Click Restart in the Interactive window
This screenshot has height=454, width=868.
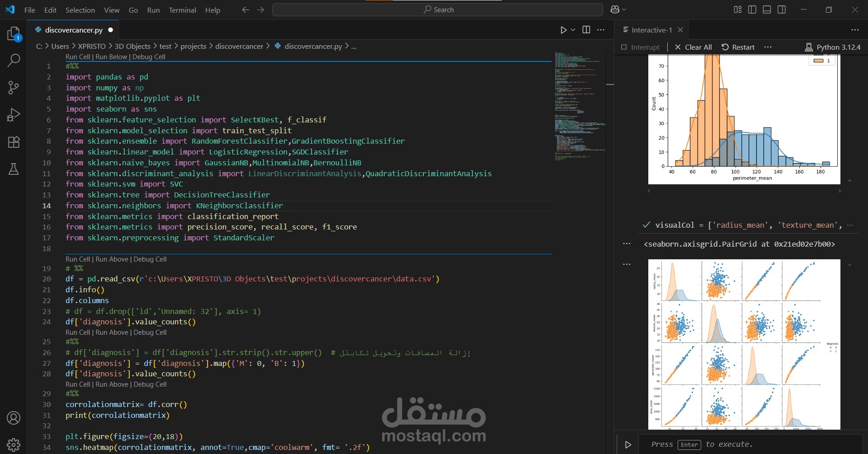738,47
